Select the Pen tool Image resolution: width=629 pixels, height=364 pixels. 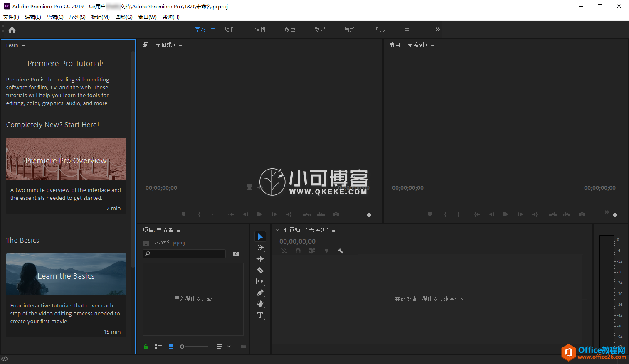(260, 293)
